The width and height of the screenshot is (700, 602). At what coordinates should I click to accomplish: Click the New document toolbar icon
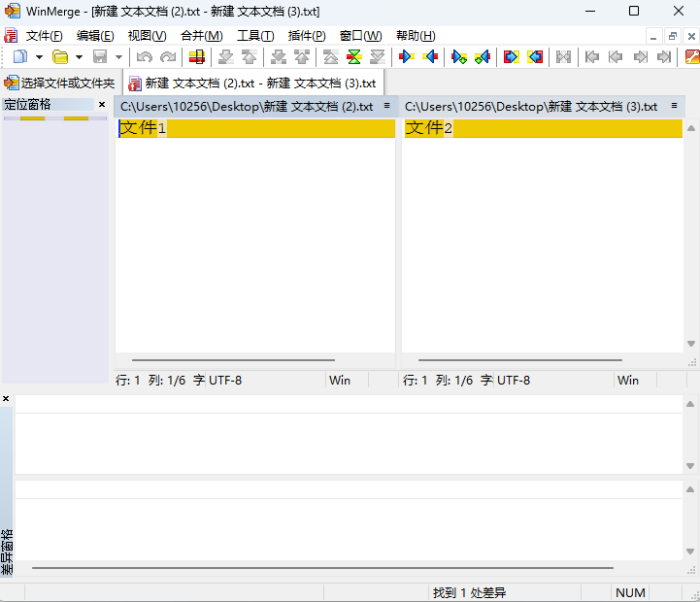[19, 57]
